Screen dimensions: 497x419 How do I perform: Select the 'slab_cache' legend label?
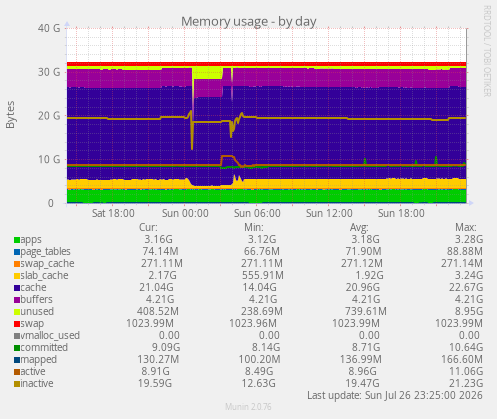point(44,276)
